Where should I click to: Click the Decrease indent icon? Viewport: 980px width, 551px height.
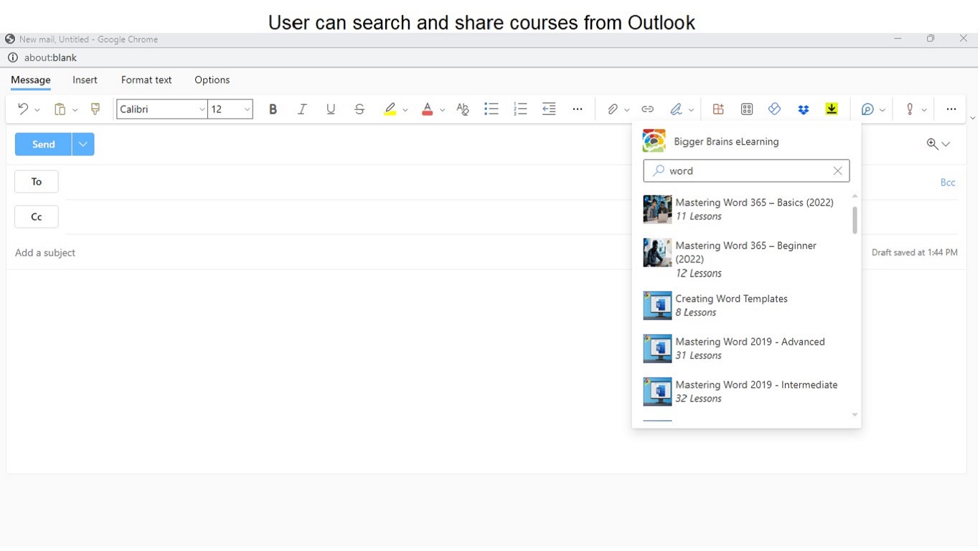(x=549, y=109)
